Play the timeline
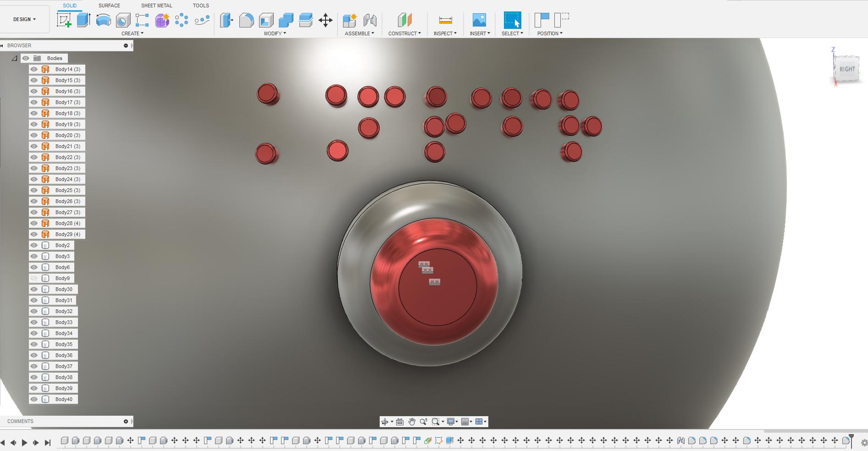This screenshot has height=451, width=868. point(24,443)
